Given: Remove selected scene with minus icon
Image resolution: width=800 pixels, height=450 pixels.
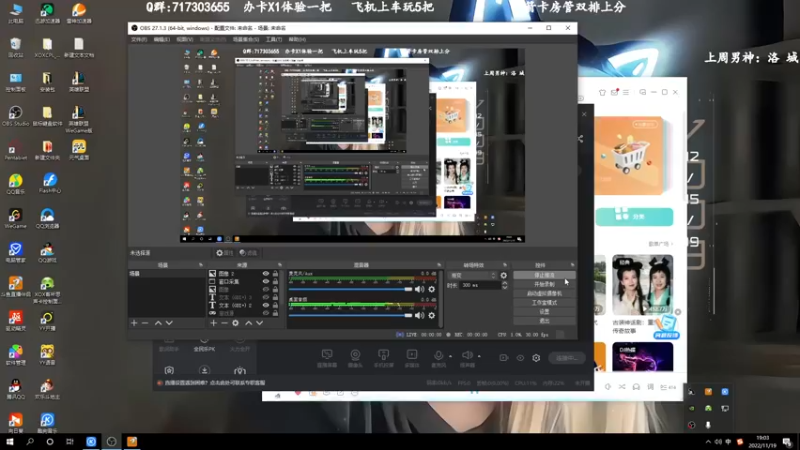Looking at the screenshot, I should click(145, 323).
